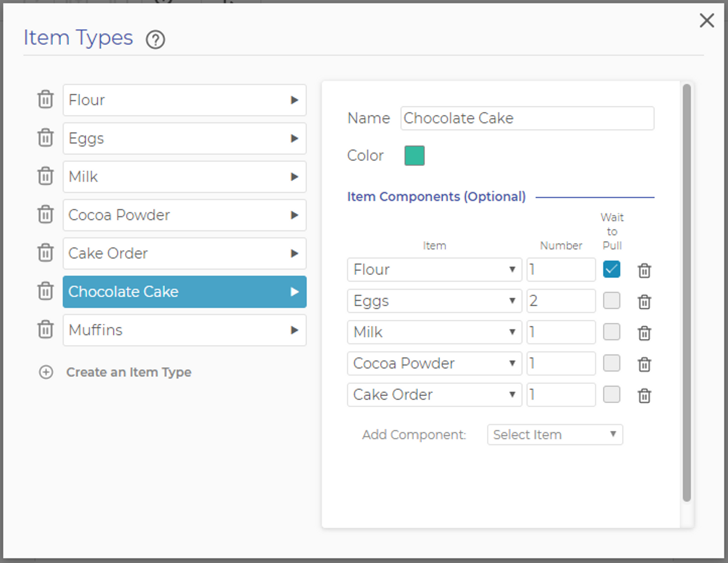
Task: Click the Create an Item Type link
Action: [x=128, y=372]
